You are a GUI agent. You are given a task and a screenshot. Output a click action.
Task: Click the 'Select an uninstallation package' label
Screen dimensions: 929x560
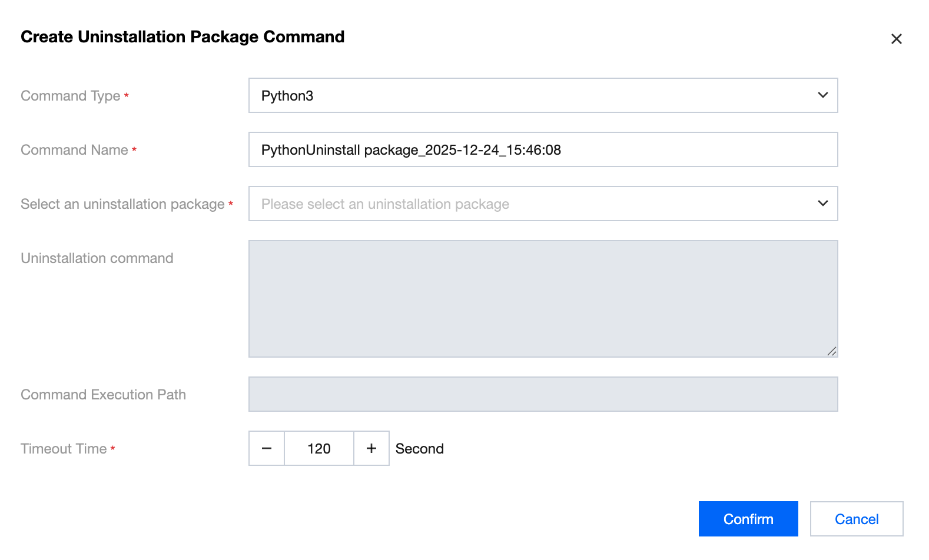pos(122,204)
